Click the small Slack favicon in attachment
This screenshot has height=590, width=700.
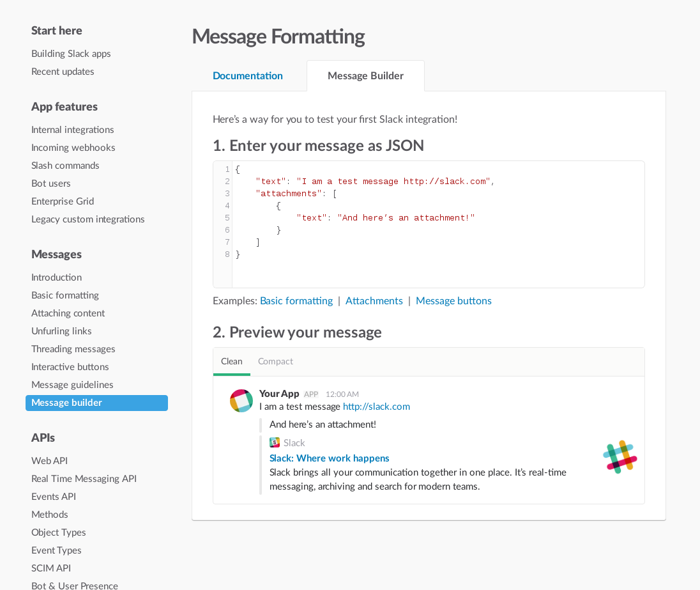coord(275,442)
